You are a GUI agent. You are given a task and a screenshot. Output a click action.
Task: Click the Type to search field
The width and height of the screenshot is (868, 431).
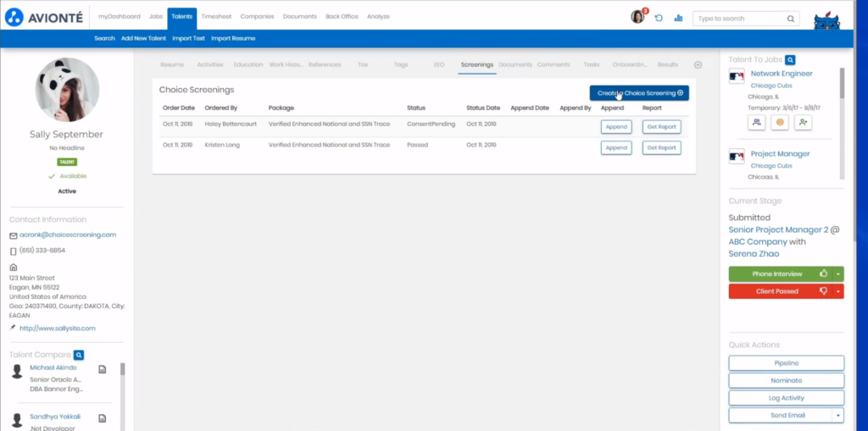point(739,18)
